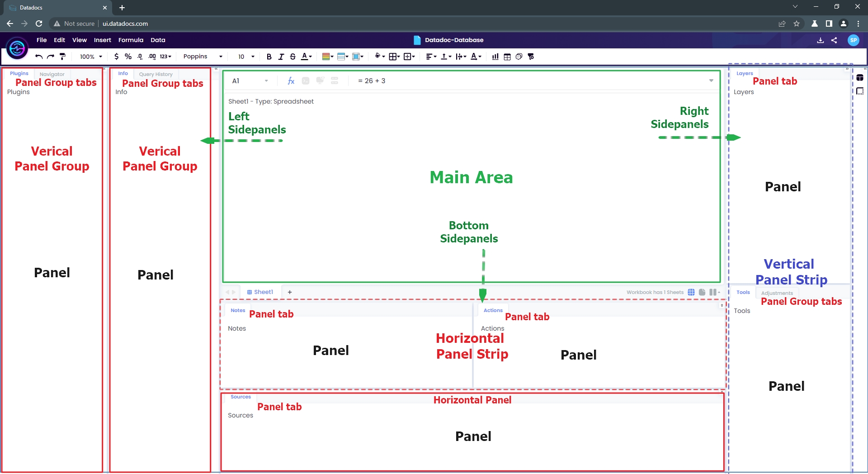Select the paint format tool
The width and height of the screenshot is (868, 474).
tap(63, 57)
